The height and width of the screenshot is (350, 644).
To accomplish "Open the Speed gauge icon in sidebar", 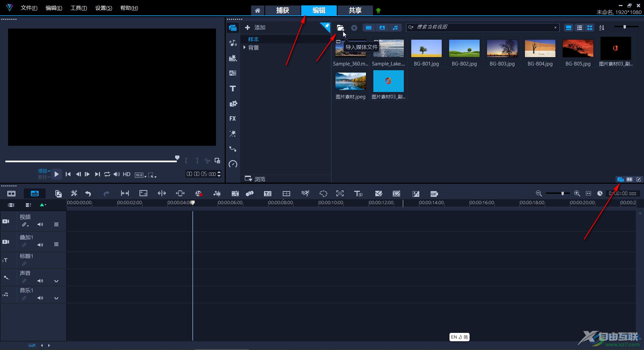I will click(x=233, y=164).
